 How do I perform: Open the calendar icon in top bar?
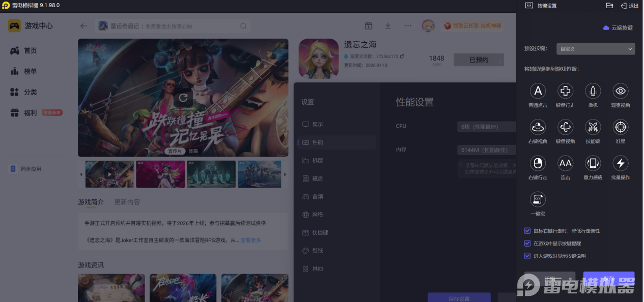(369, 26)
